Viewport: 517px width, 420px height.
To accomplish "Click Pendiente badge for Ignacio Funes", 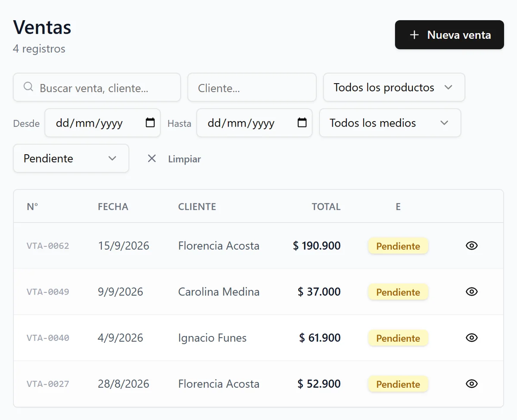I will pos(398,338).
